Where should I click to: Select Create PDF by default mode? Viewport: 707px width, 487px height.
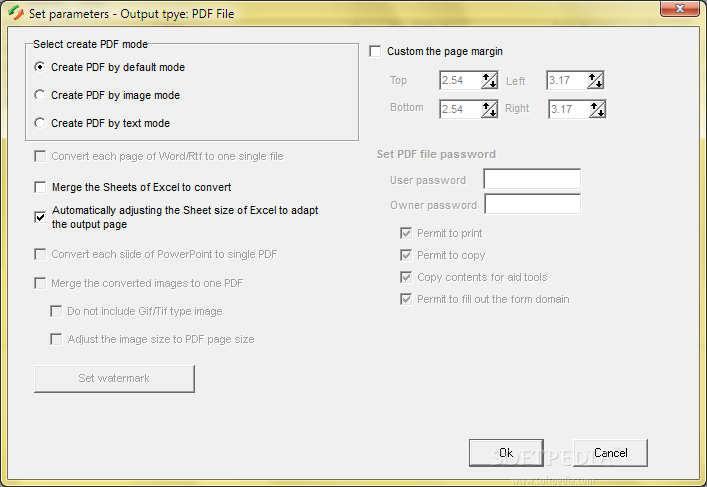40,68
